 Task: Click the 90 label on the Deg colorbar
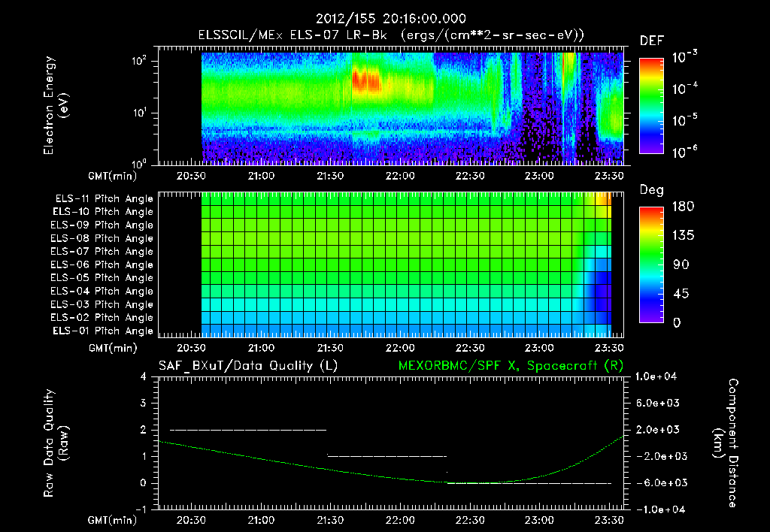click(681, 264)
